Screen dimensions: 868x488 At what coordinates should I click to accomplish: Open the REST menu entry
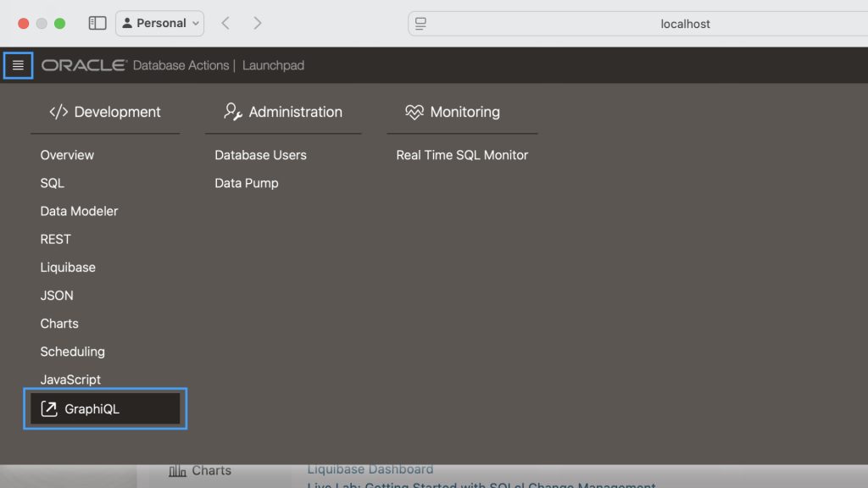(55, 240)
